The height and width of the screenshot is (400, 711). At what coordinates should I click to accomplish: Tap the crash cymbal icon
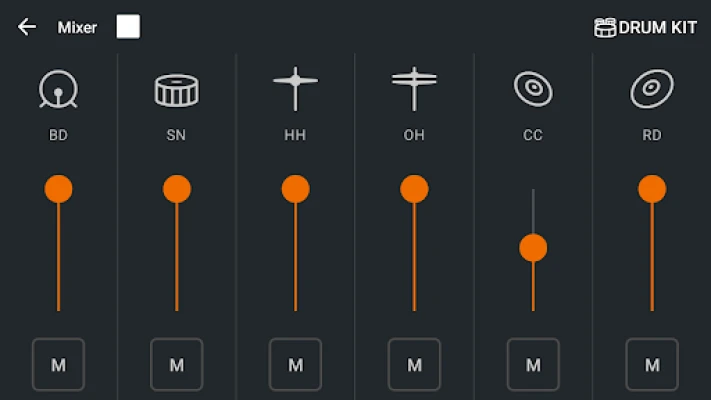(533, 89)
